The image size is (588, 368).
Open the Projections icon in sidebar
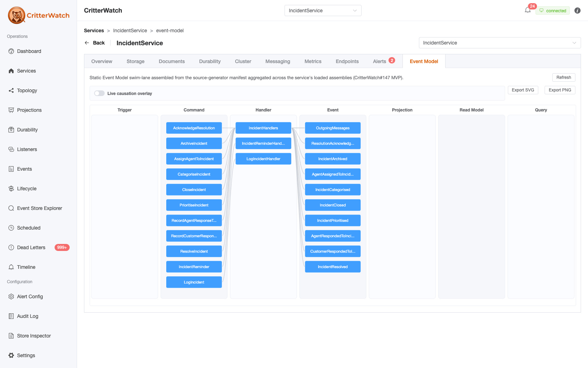pos(11,110)
